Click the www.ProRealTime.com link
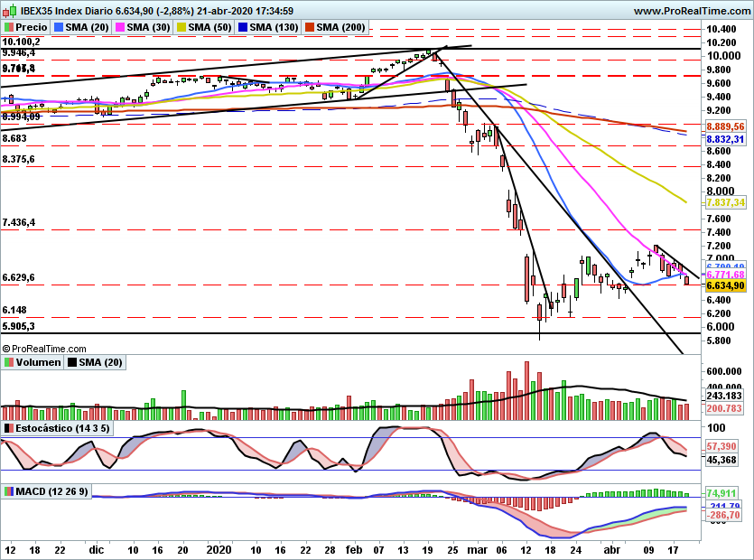 (692, 11)
